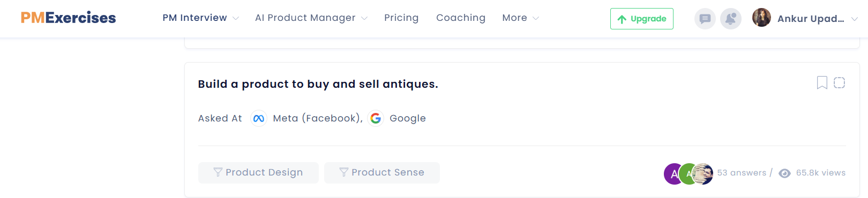Open the chat messages icon
The height and width of the screenshot is (198, 868).
pyautogui.click(x=705, y=19)
